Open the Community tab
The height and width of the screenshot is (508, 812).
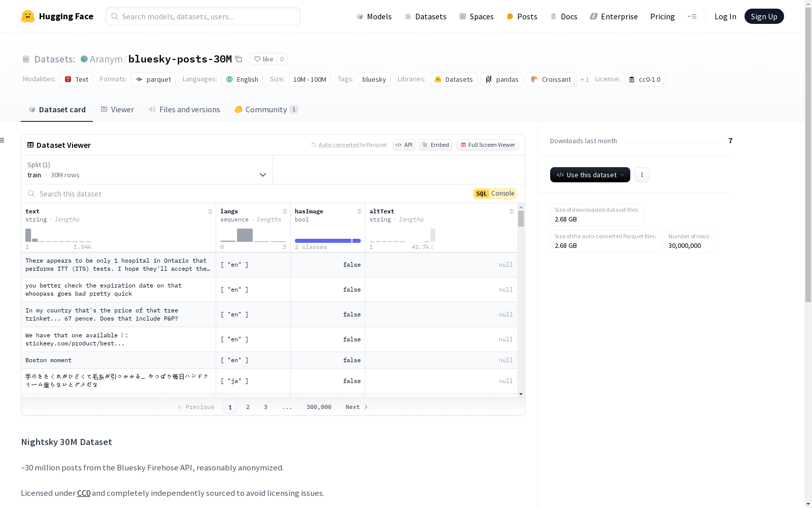point(266,110)
